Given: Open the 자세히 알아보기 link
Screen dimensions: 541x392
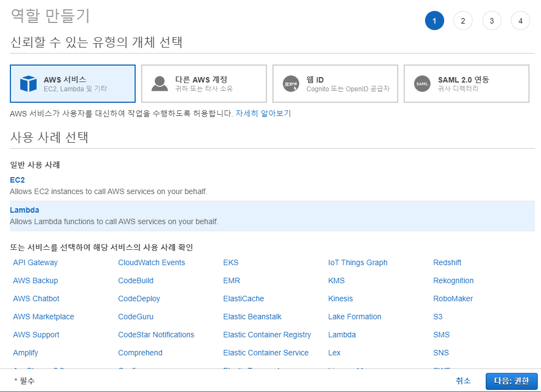Looking at the screenshot, I should click(263, 113).
